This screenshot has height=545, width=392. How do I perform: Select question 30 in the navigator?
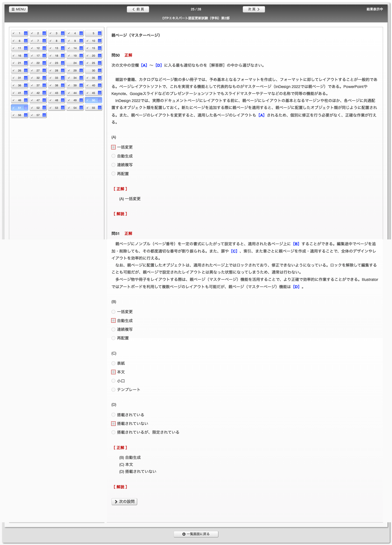click(x=93, y=71)
